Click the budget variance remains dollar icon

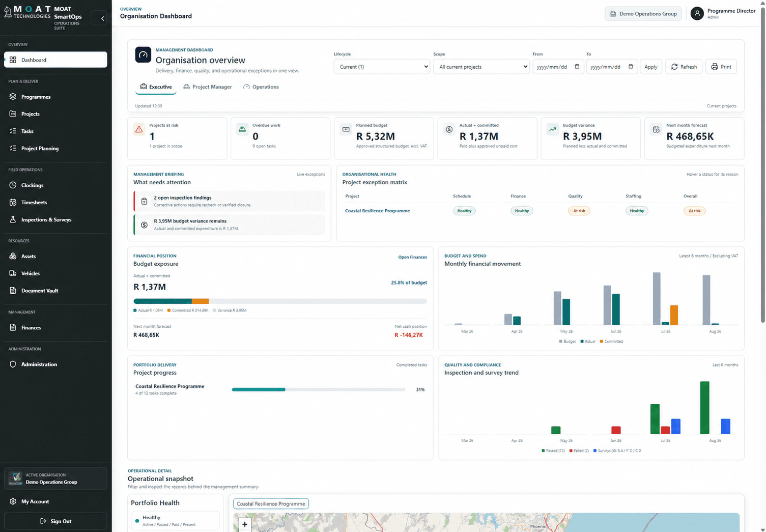(144, 225)
